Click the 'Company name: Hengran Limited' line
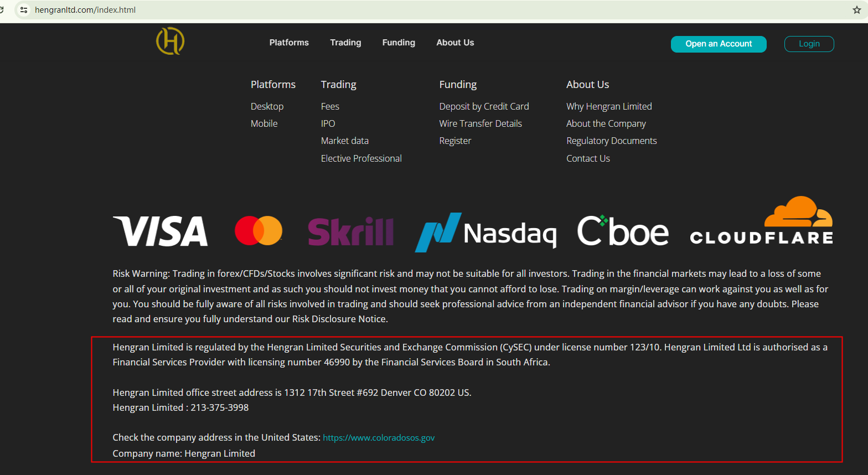Image resolution: width=868 pixels, height=475 pixels. point(184,453)
